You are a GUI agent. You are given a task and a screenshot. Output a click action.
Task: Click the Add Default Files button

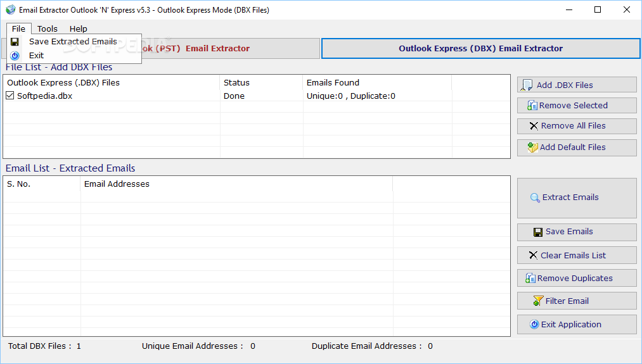pyautogui.click(x=577, y=147)
